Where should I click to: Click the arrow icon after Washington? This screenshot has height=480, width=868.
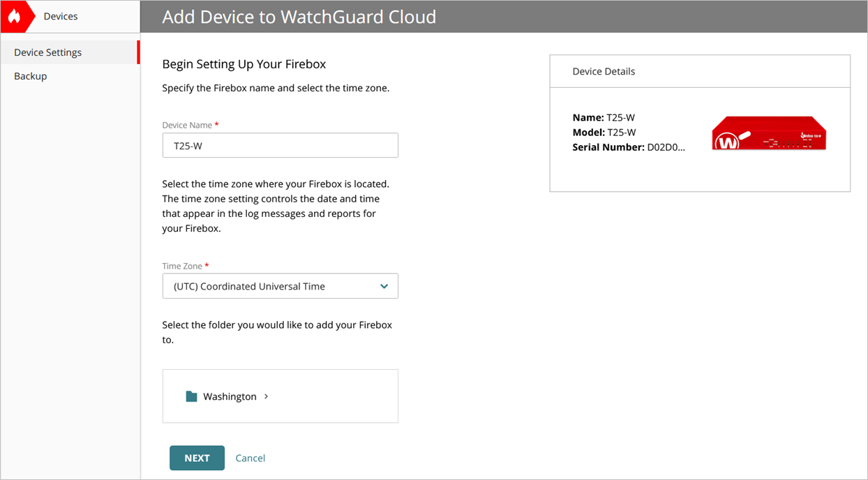point(265,396)
